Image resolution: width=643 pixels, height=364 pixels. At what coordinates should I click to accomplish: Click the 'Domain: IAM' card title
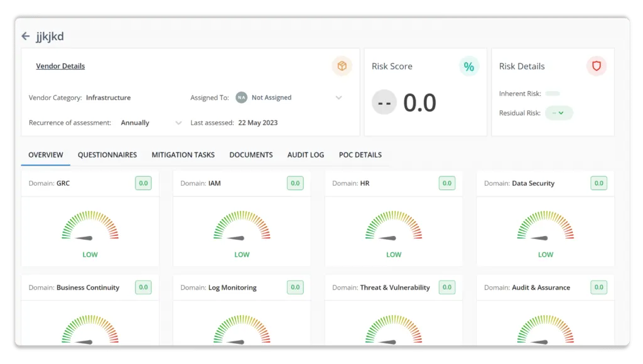click(x=200, y=183)
